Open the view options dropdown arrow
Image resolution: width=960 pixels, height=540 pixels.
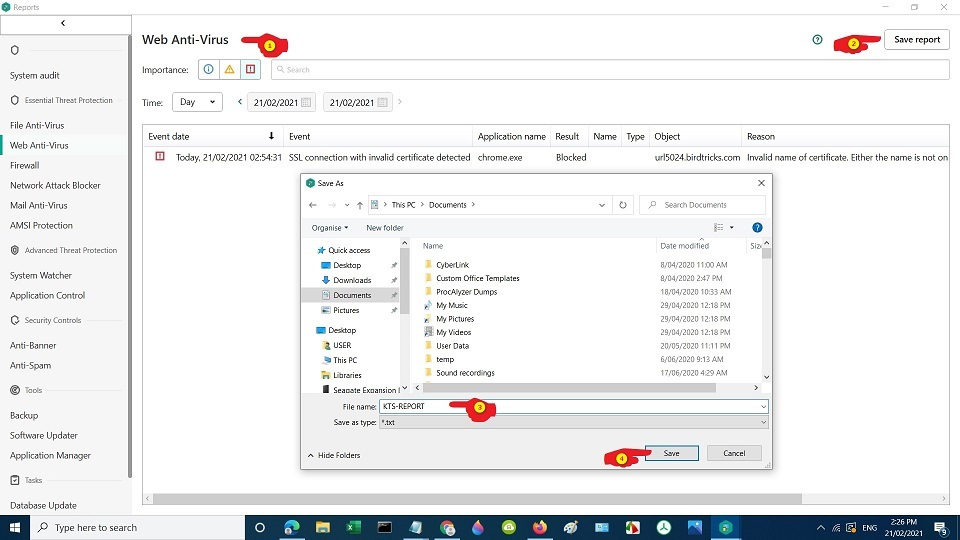pyautogui.click(x=732, y=228)
